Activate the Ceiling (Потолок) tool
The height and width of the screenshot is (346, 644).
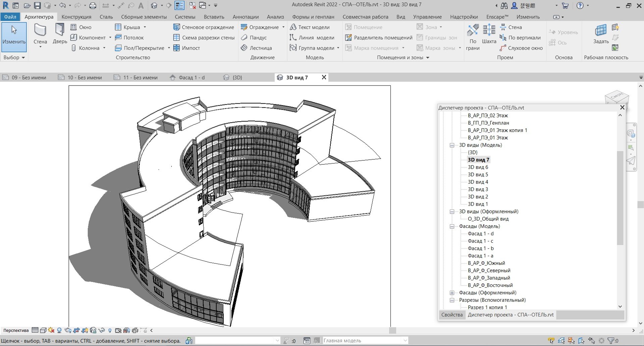point(129,38)
